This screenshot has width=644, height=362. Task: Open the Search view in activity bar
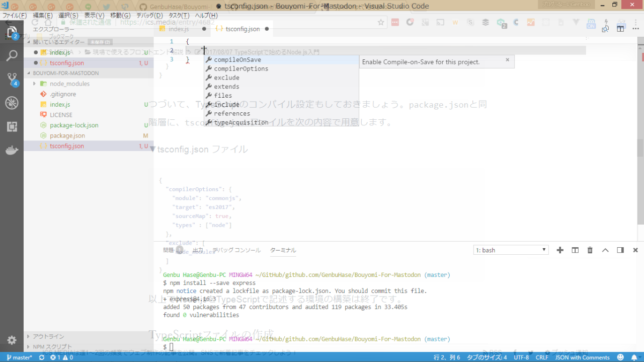12,55
